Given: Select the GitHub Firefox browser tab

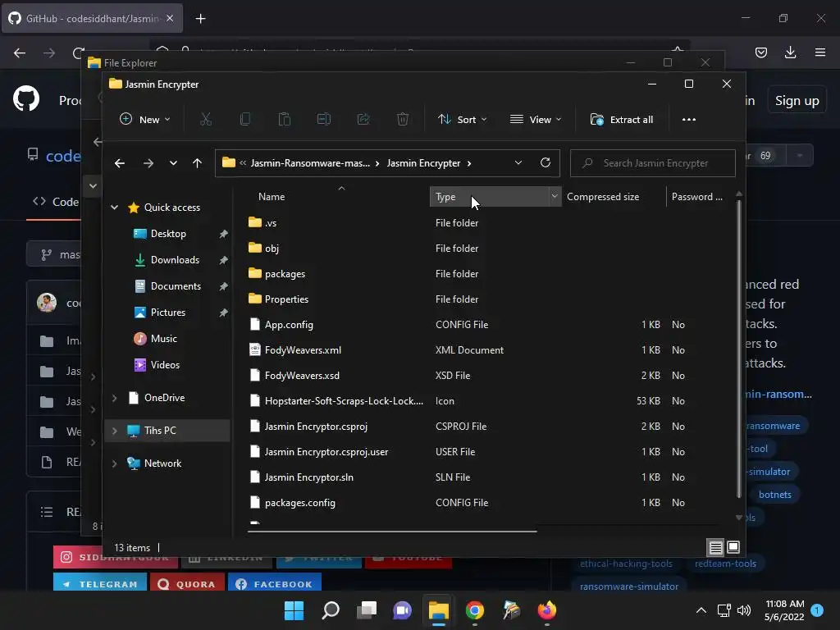Looking at the screenshot, I should pyautogui.click(x=92, y=18).
